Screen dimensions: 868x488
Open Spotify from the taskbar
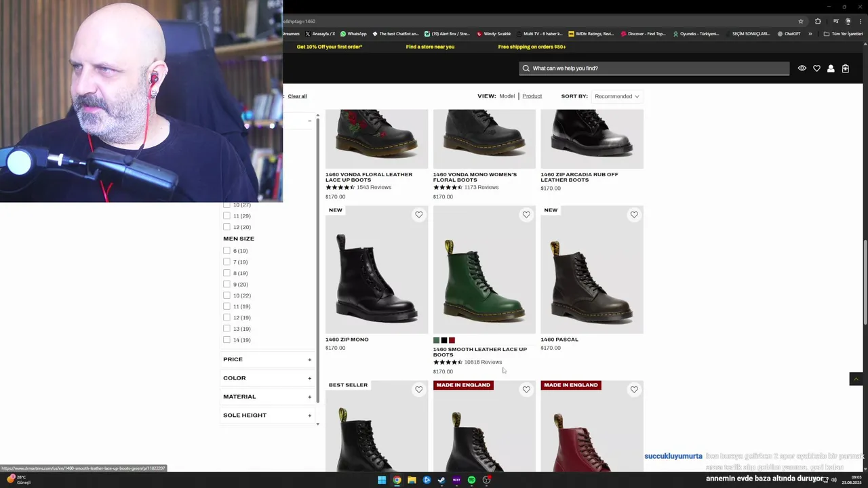click(x=471, y=480)
